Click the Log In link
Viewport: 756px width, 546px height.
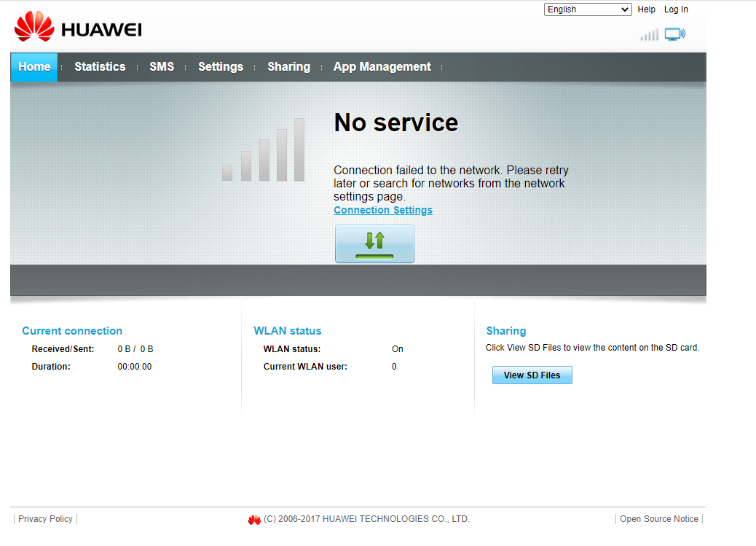(676, 9)
